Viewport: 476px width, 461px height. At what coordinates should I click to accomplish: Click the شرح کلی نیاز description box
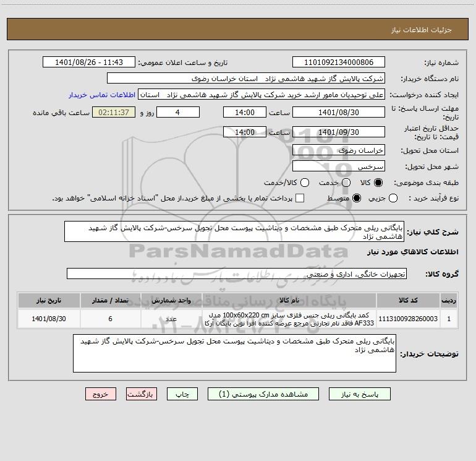[x=234, y=231]
